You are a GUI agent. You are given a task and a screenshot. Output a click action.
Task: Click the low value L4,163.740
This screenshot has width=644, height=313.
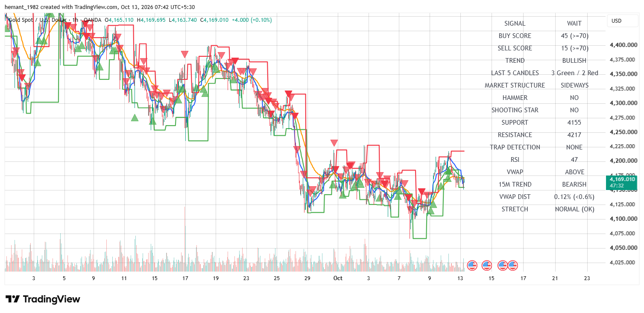183,20
